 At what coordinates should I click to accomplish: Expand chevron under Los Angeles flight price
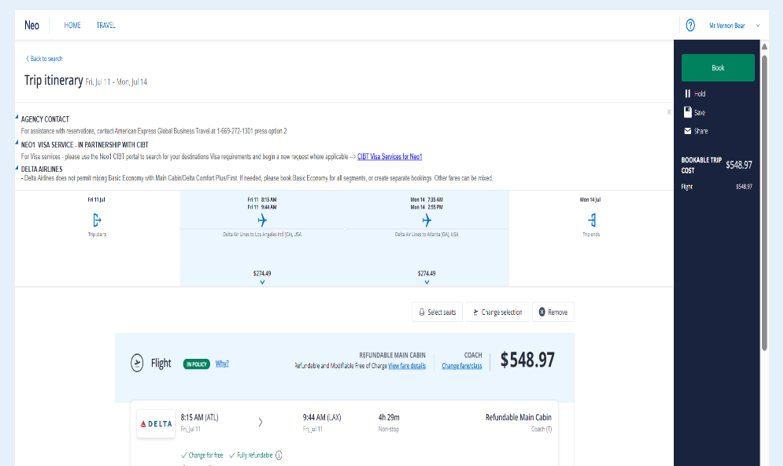tap(262, 282)
